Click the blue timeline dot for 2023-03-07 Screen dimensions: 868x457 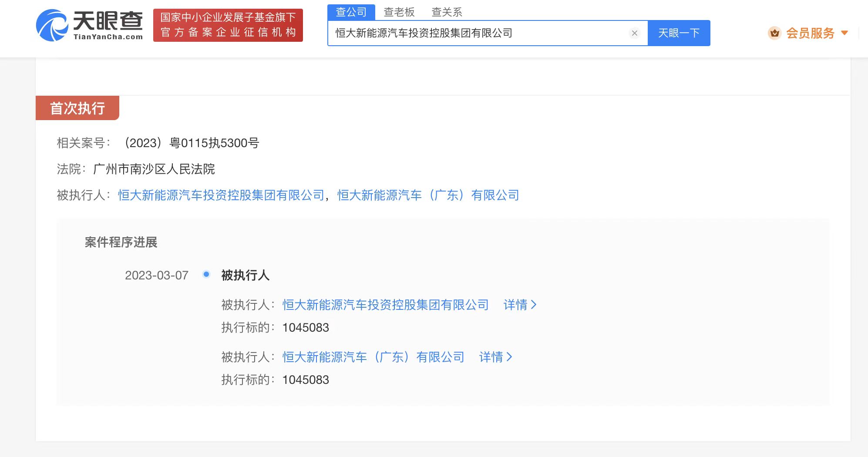point(206,274)
